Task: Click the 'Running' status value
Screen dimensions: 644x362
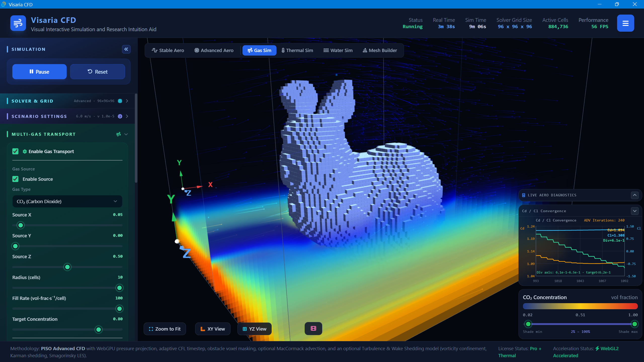Action: [x=413, y=27]
